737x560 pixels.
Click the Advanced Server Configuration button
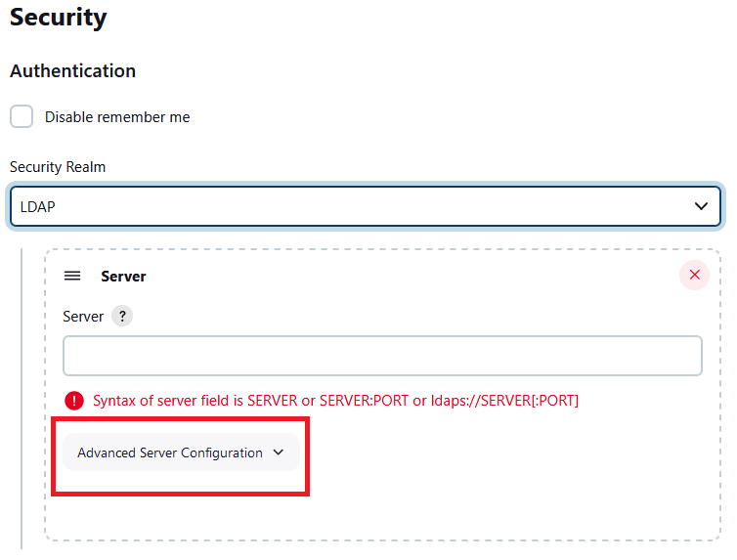(x=170, y=452)
